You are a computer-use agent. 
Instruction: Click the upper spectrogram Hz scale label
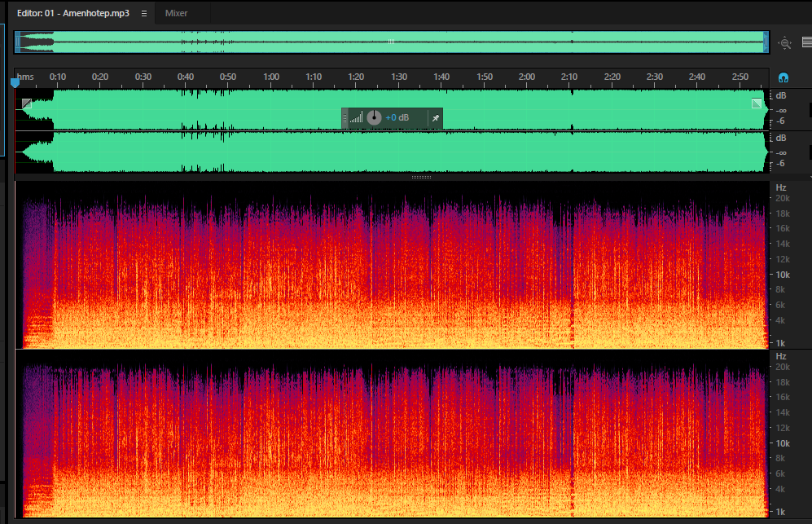[781, 187]
